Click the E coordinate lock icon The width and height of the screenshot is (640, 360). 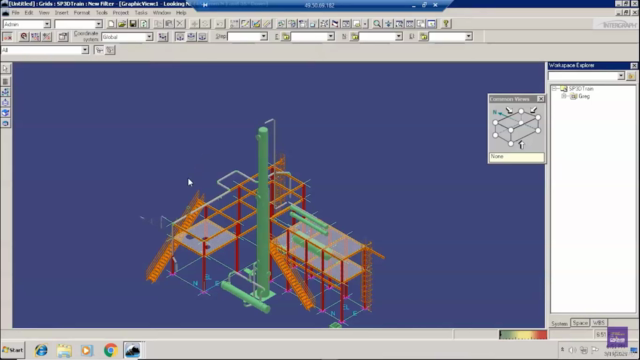click(x=286, y=37)
